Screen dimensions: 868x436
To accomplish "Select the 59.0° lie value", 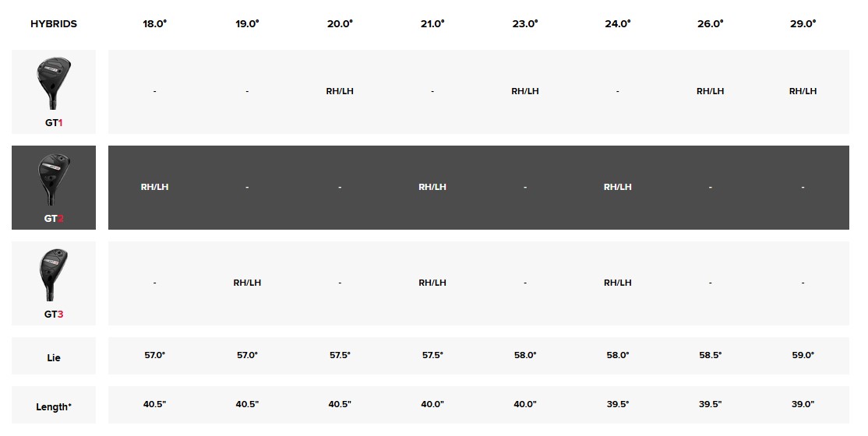I will [x=803, y=355].
